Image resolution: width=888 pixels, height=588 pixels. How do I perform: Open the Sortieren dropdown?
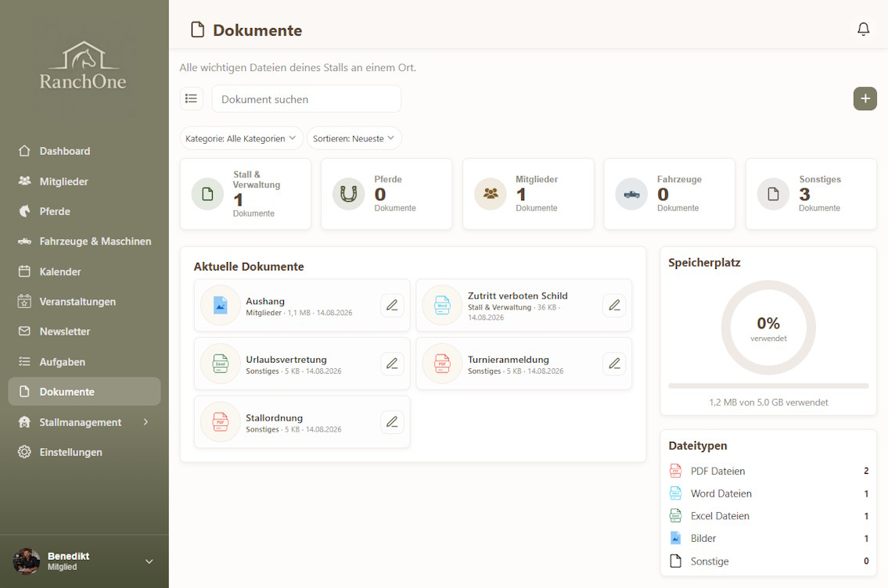(x=354, y=138)
